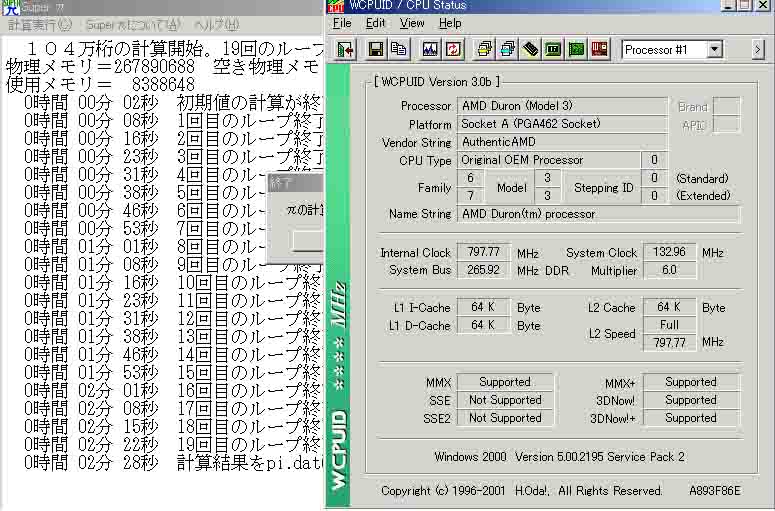Click the WCPUID title bar CPU icon
The height and width of the screenshot is (511, 775).
[336, 6]
